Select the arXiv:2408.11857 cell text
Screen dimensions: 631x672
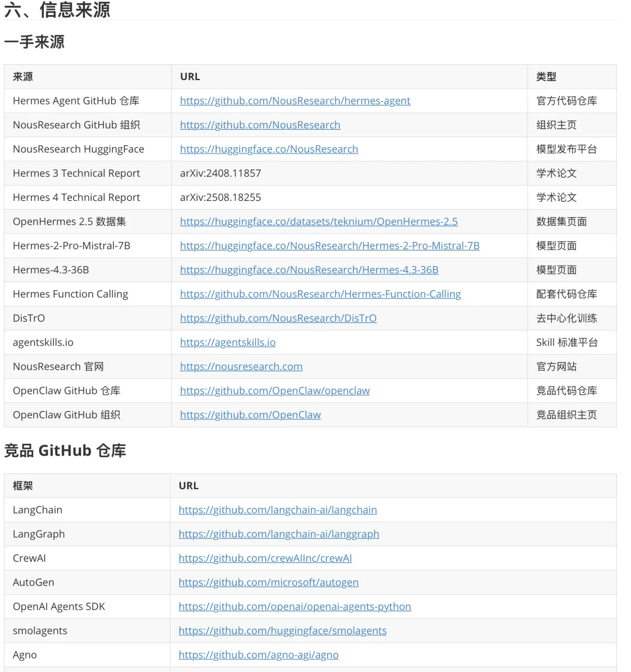tap(220, 173)
